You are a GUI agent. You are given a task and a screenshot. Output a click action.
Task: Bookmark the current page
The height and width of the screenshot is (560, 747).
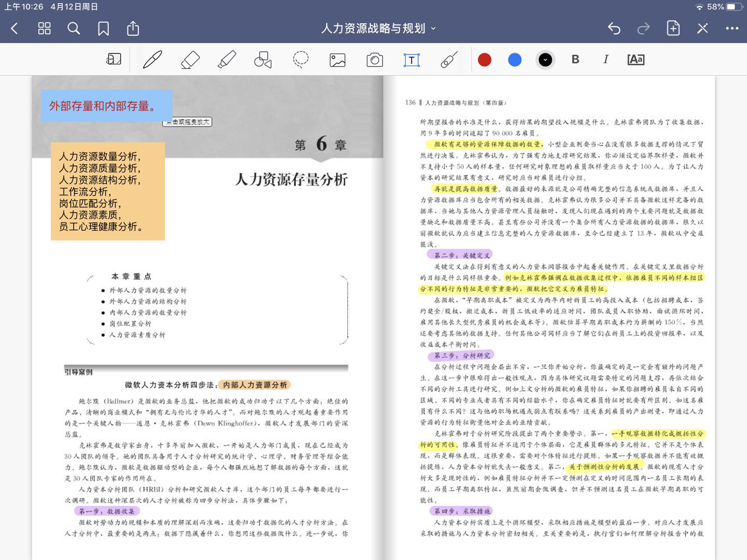[103, 29]
